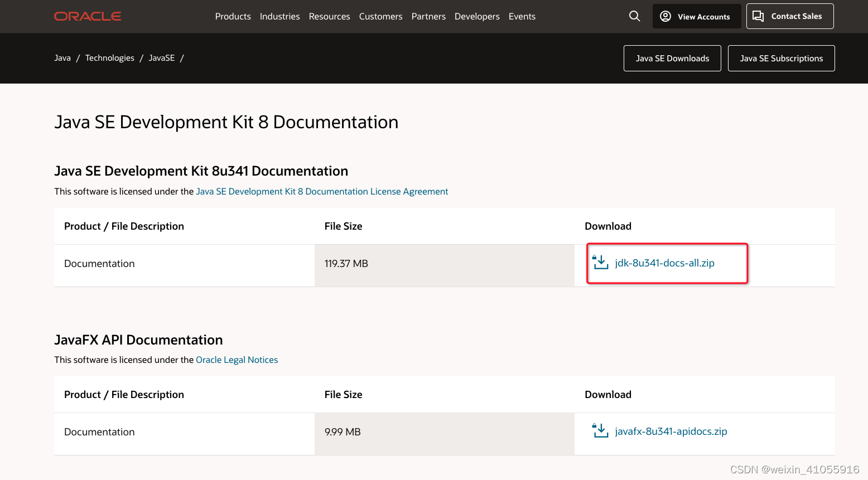868x480 pixels.
Task: Open the Developers menu
Action: (x=477, y=17)
